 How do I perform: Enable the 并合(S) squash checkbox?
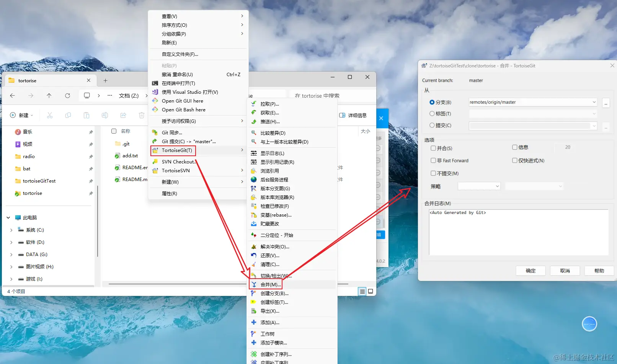(x=433, y=148)
